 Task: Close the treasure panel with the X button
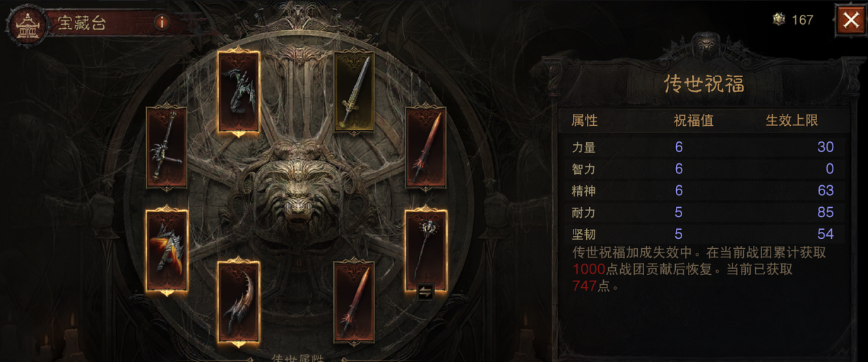(x=850, y=21)
